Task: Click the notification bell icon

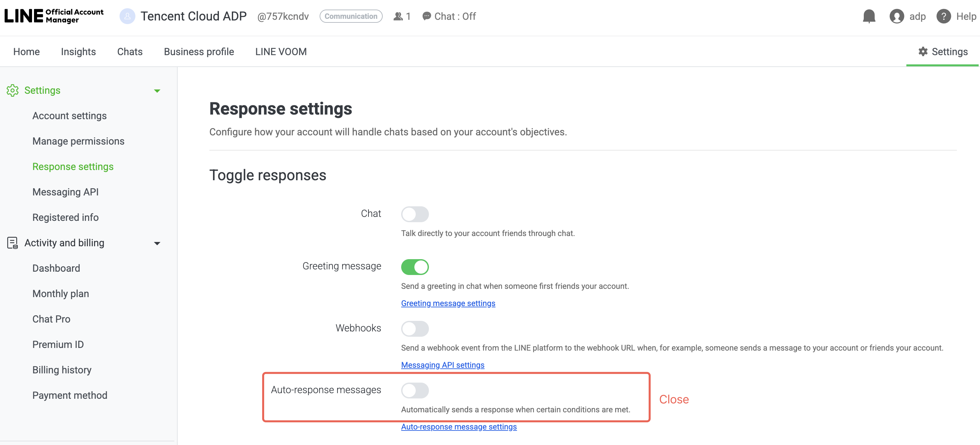Action: tap(869, 17)
